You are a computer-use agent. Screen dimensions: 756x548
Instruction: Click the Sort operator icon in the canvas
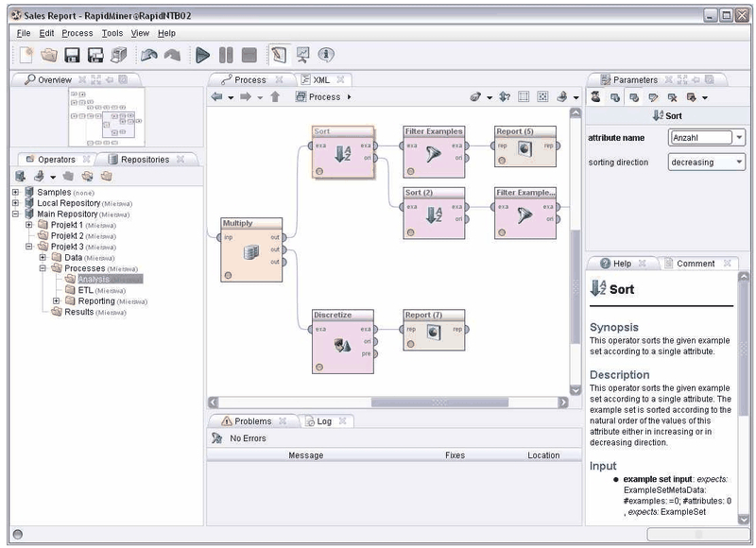coord(343,154)
